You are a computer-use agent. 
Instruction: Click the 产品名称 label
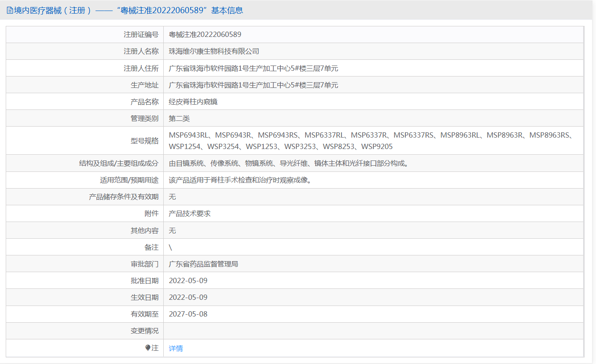coord(145,102)
